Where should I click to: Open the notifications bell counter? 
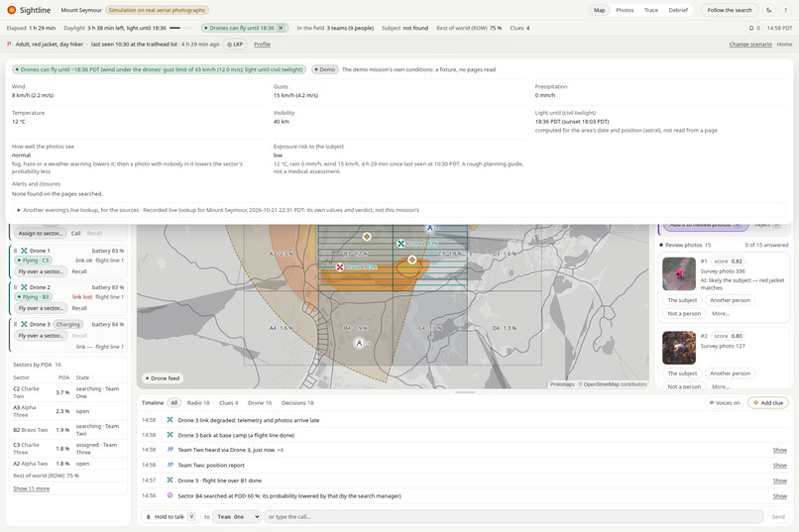tap(754, 28)
